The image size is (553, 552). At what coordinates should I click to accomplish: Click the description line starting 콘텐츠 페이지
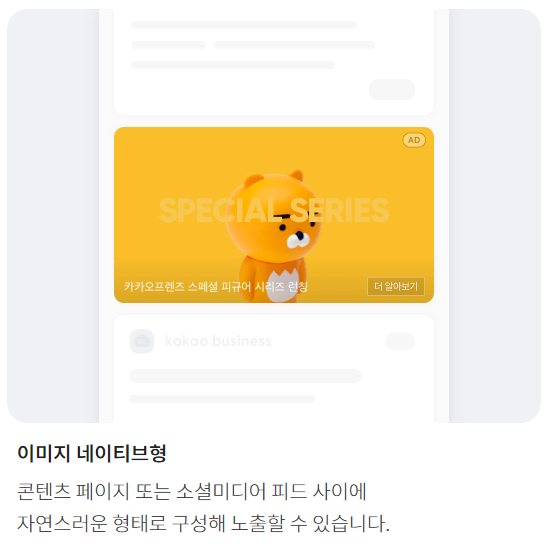coord(192,491)
